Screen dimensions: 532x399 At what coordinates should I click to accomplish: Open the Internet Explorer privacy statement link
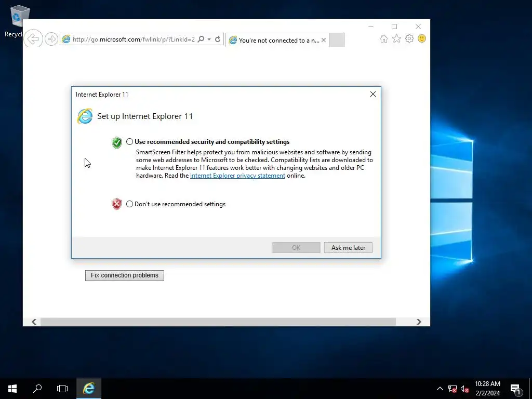pos(237,176)
